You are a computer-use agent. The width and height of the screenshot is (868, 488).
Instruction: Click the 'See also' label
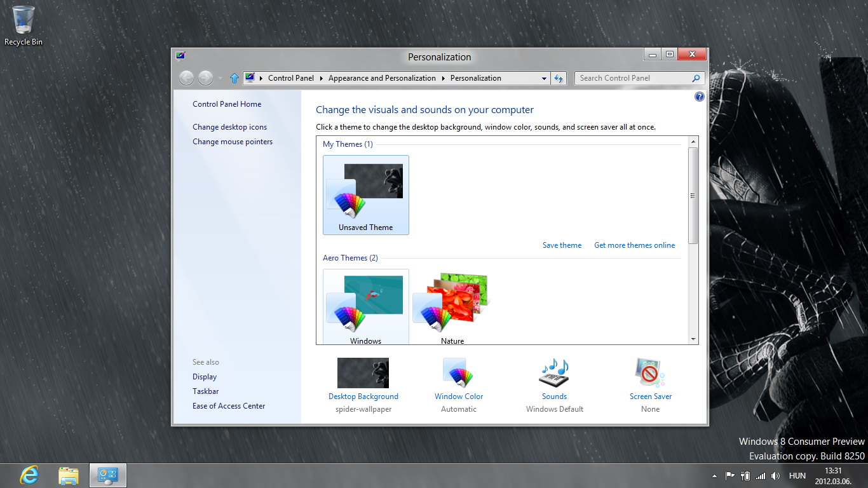[206, 362]
